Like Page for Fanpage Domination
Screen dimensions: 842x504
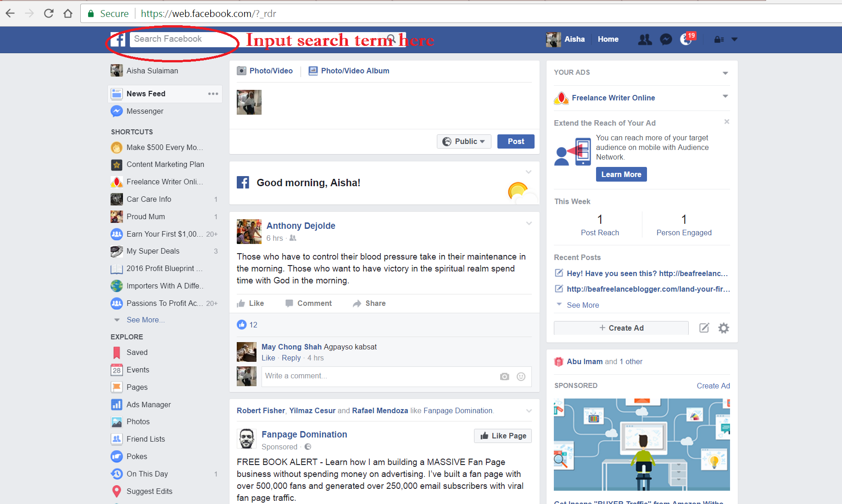(x=503, y=436)
